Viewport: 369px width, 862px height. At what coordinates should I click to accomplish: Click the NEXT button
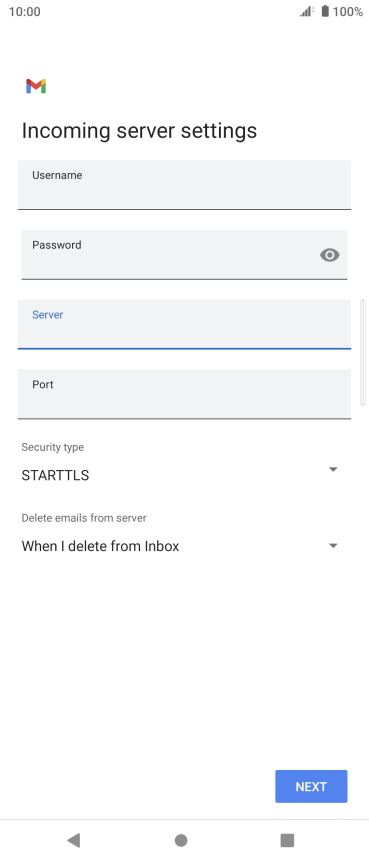tap(311, 786)
